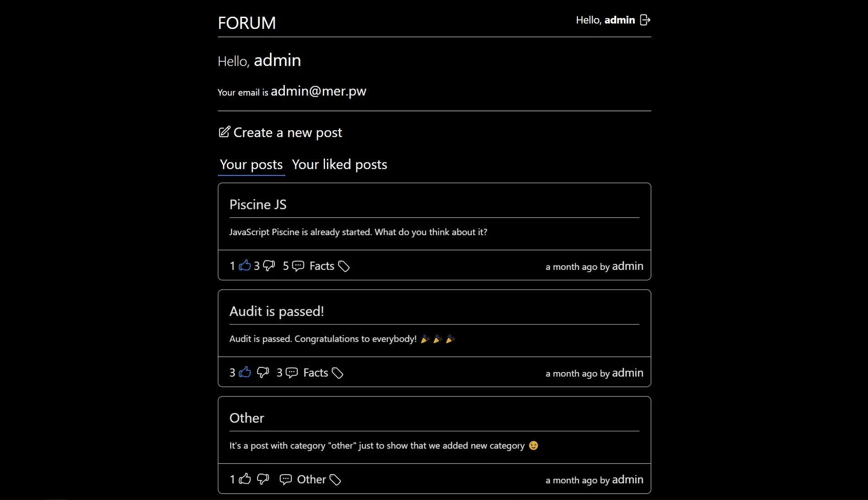Go to the FORUM home page
This screenshot has width=868, height=500.
pyautogui.click(x=247, y=23)
